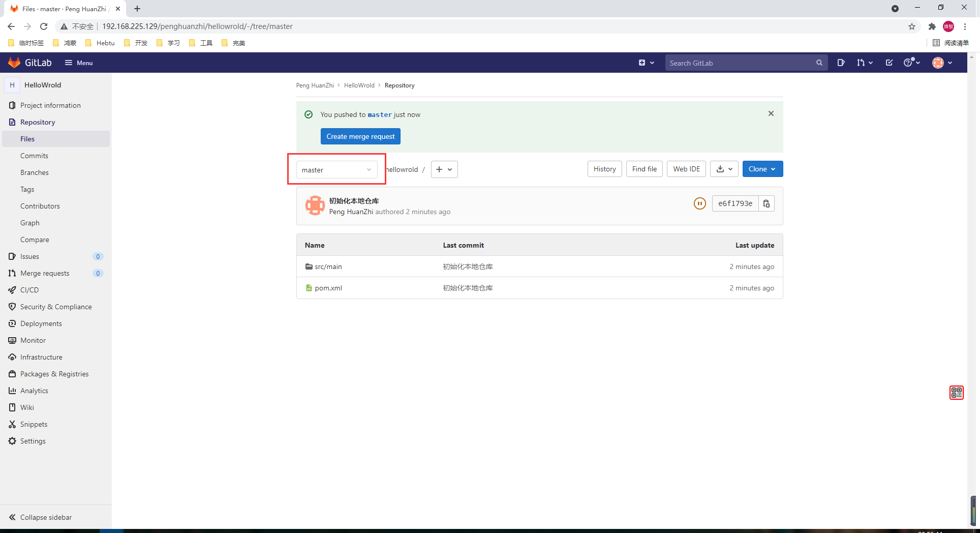Click the Search GitLab field

click(x=746, y=63)
